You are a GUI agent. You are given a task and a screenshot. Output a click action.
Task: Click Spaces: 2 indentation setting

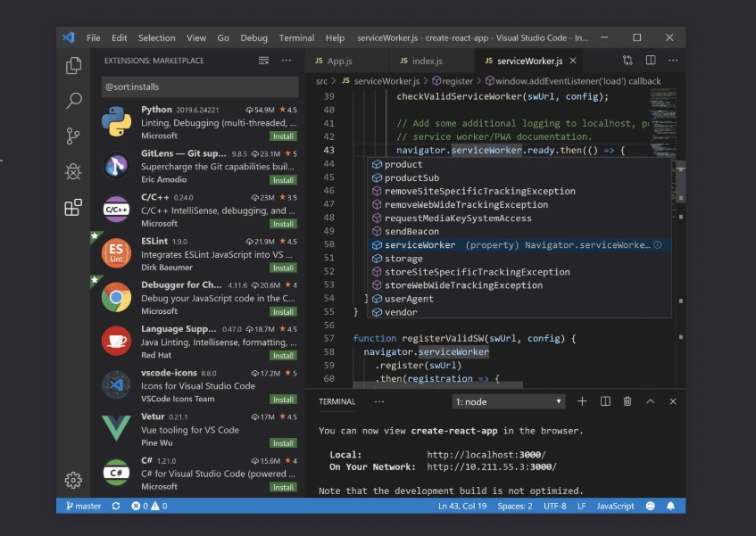pos(515,506)
